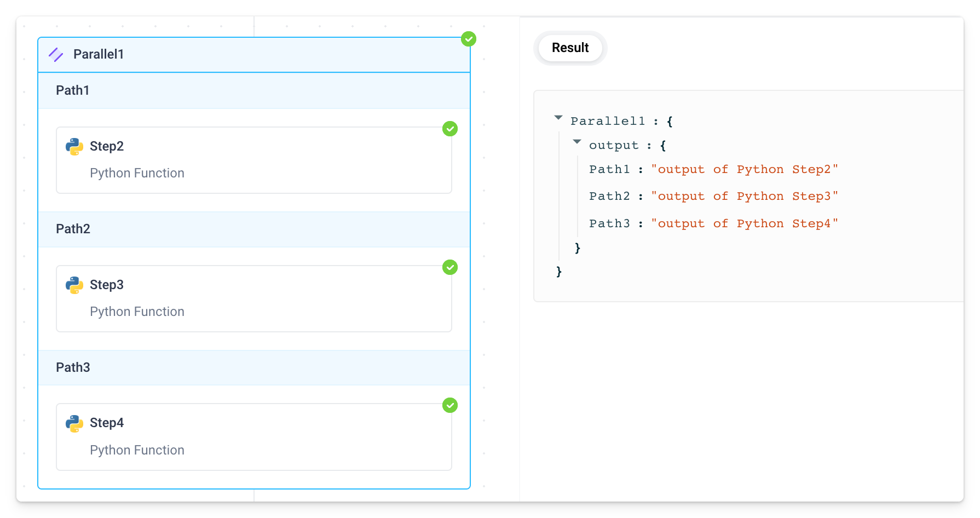
Task: Click the Parallel1 title text
Action: pyautogui.click(x=99, y=54)
